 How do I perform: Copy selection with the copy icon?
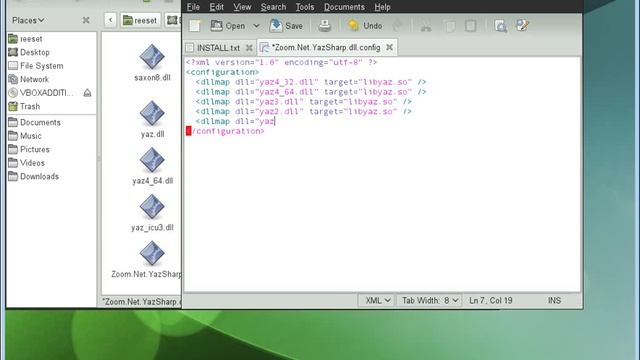[x=450, y=26]
